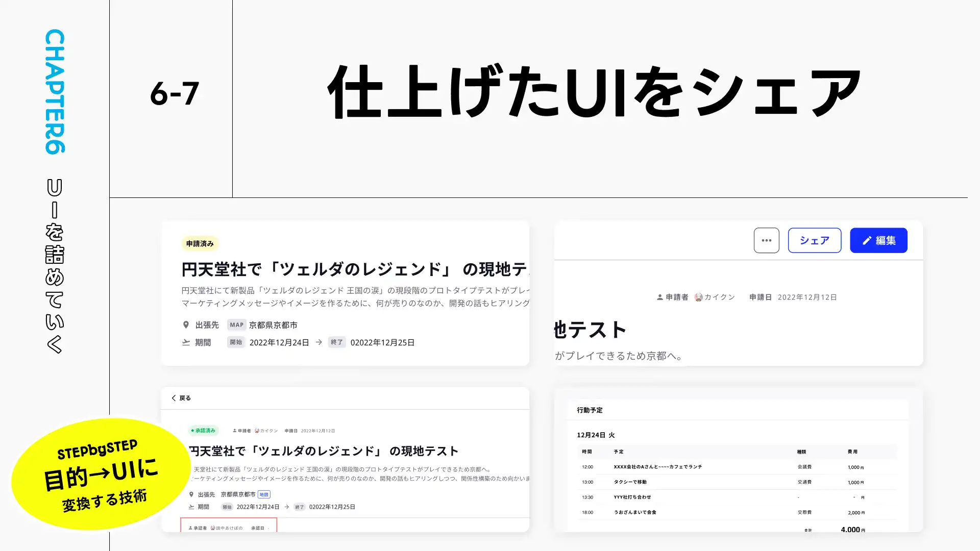Collapse the 行動予定 schedule panel
The image size is (980, 551).
coord(590,410)
